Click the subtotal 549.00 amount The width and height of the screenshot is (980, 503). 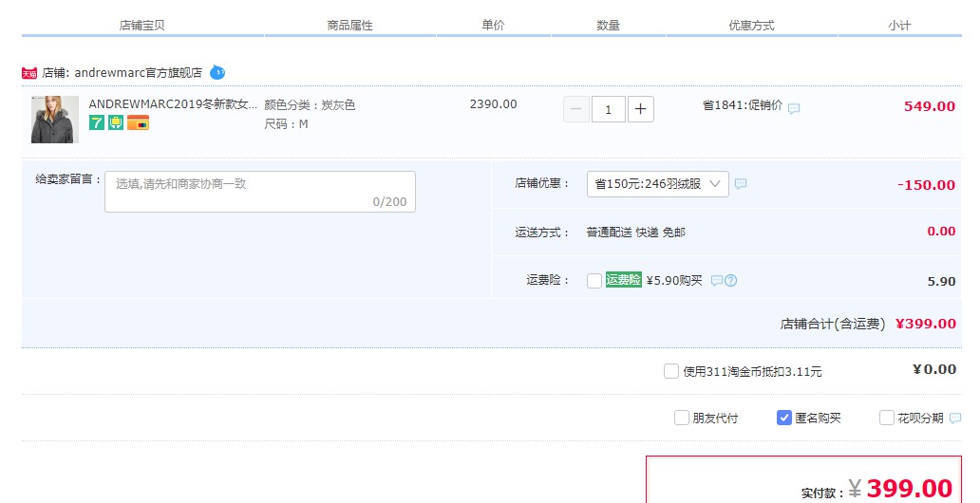930,106
